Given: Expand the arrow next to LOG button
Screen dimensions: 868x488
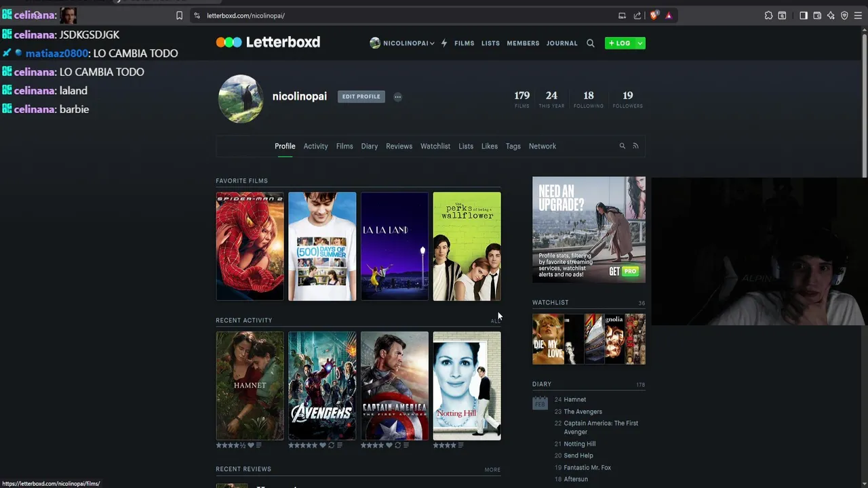Looking at the screenshot, I should click(x=639, y=43).
